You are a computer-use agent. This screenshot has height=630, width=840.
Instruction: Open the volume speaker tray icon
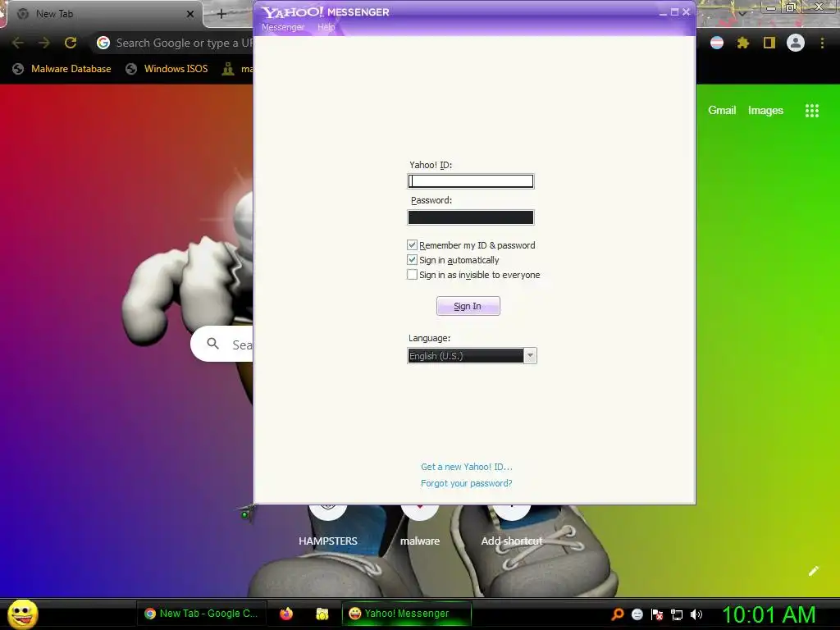coord(696,614)
